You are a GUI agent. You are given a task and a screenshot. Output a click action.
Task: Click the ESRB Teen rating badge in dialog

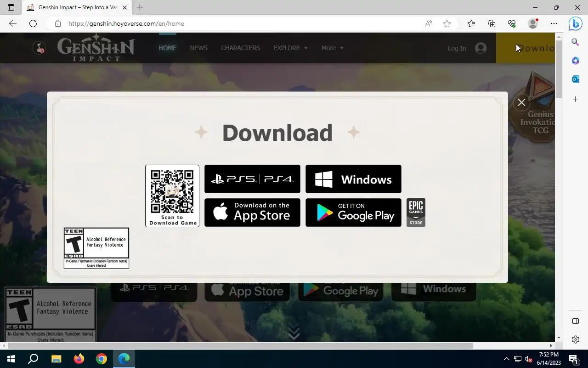pos(96,248)
